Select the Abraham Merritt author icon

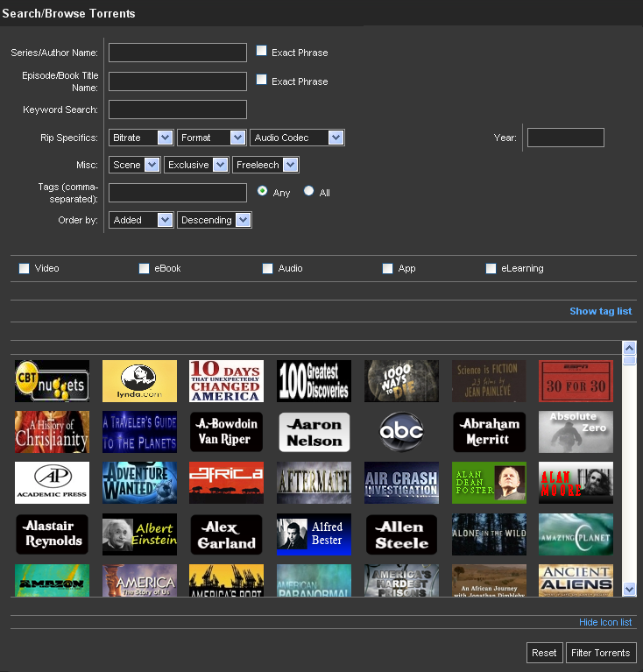(x=489, y=432)
